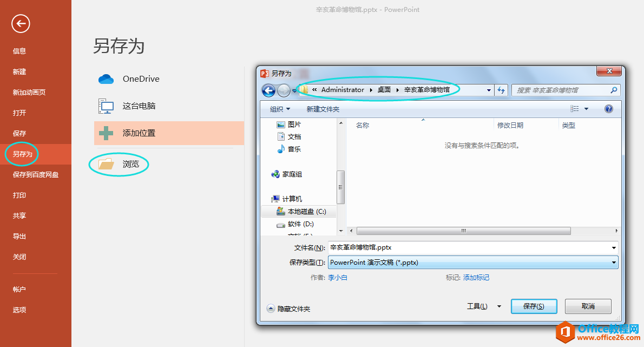The image size is (644, 347).
Task: Click the back arrow circle in the backstage sidebar
Action: pyautogui.click(x=21, y=23)
